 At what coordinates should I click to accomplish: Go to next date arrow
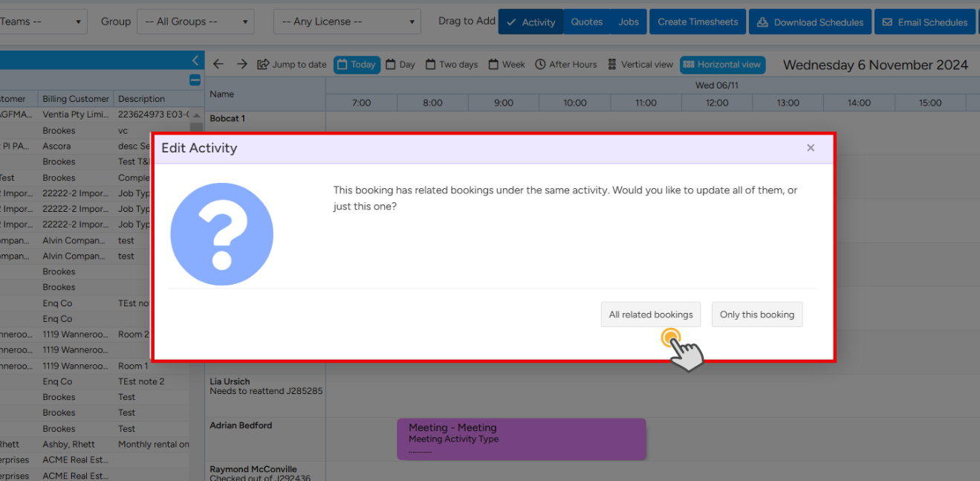(242, 65)
